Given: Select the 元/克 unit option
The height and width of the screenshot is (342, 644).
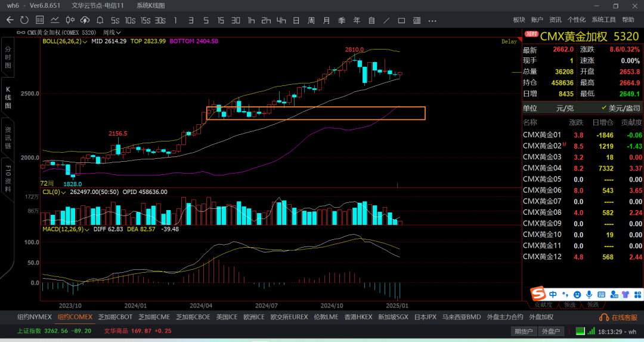Looking at the screenshot, I should (565, 108).
